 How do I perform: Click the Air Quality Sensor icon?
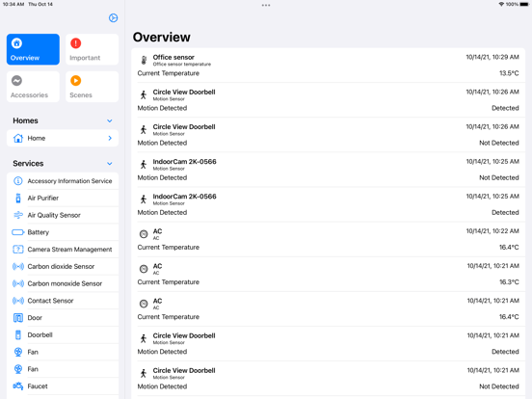tap(18, 215)
